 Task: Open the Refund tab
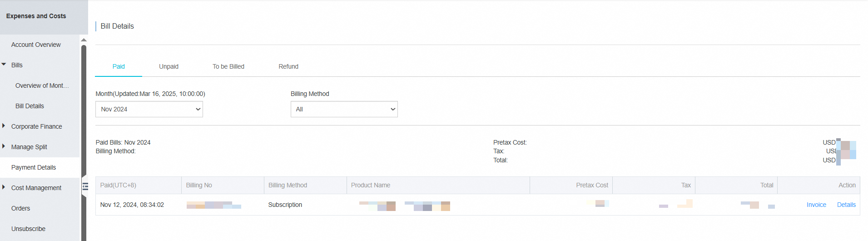point(288,66)
